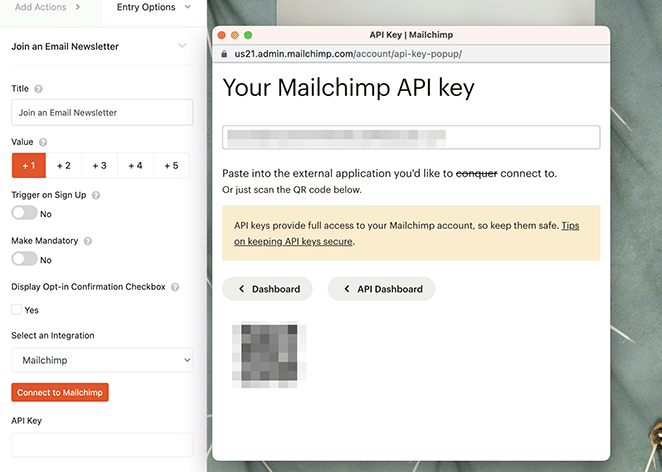The image size is (662, 472).
Task: Click the Select an Integration label
Action: (x=53, y=336)
